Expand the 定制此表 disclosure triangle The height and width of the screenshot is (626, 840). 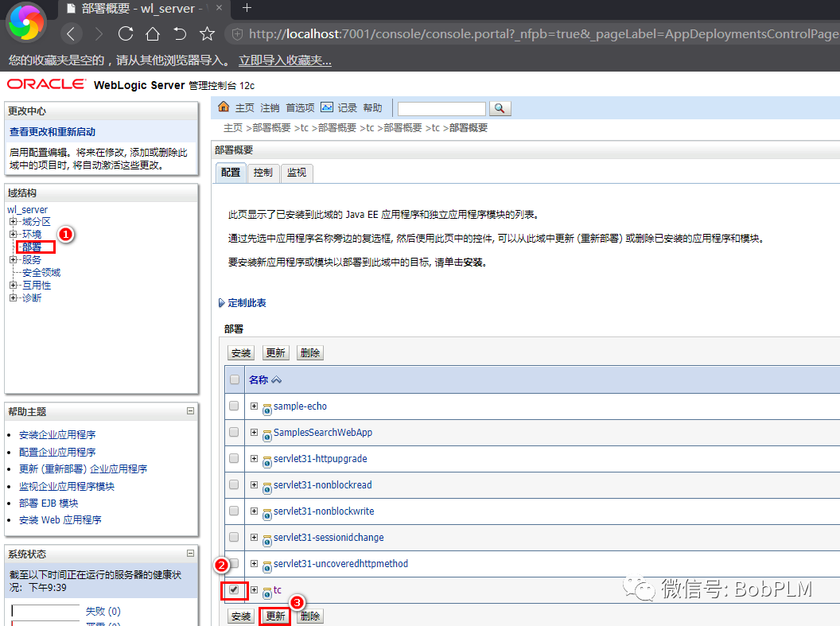[x=221, y=303]
